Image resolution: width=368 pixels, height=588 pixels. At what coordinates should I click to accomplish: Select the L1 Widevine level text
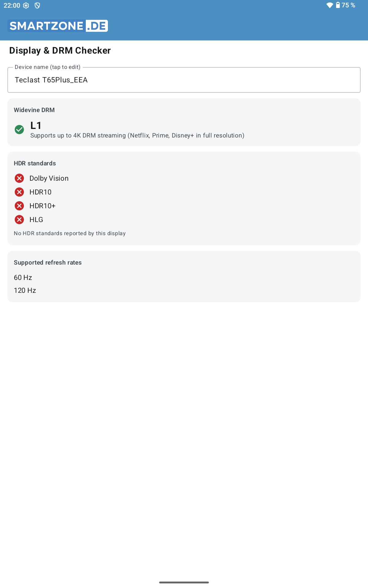pos(36,125)
